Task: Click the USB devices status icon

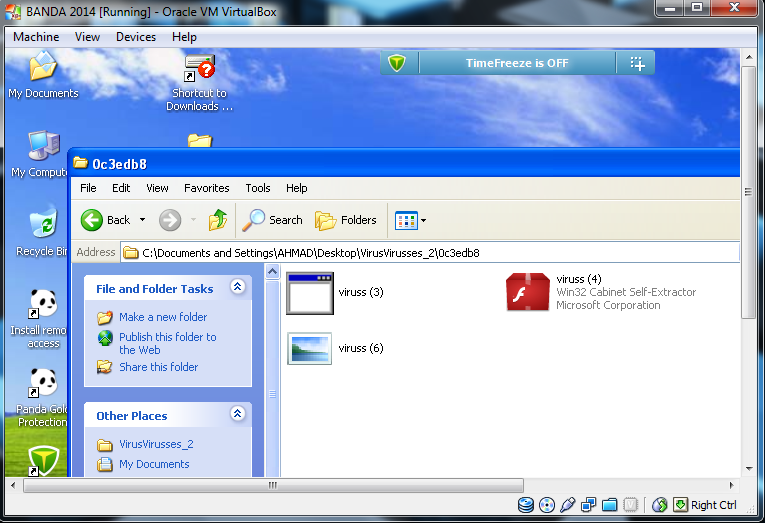Action: (x=568, y=505)
